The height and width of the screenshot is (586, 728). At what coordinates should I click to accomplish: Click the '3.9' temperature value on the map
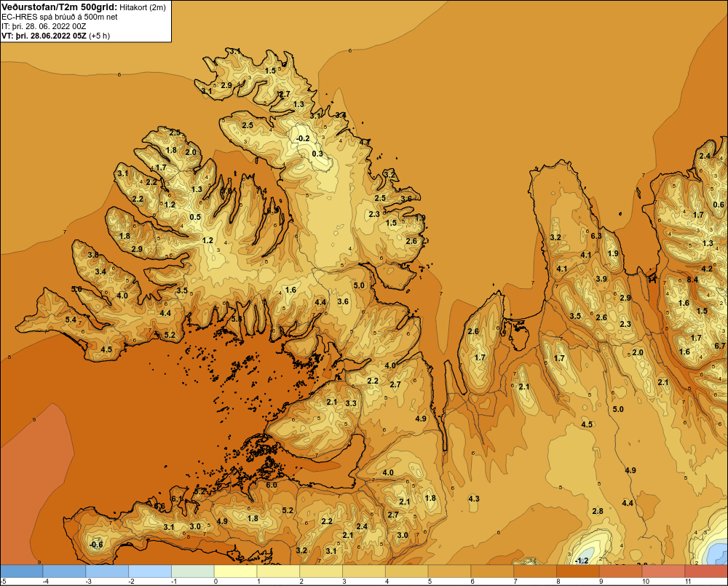(x=601, y=279)
